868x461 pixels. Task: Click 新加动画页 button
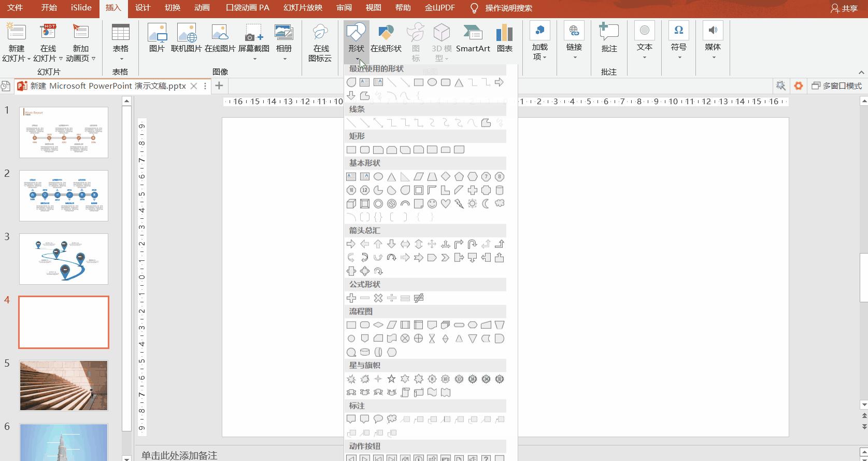click(81, 43)
